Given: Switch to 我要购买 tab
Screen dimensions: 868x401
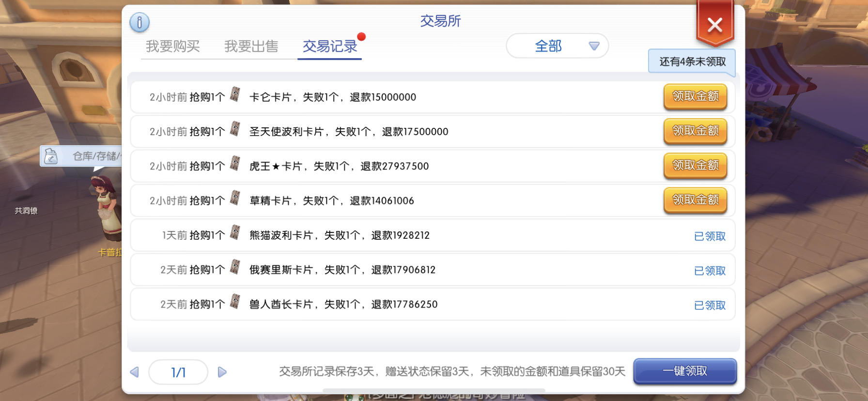Looking at the screenshot, I should [173, 46].
